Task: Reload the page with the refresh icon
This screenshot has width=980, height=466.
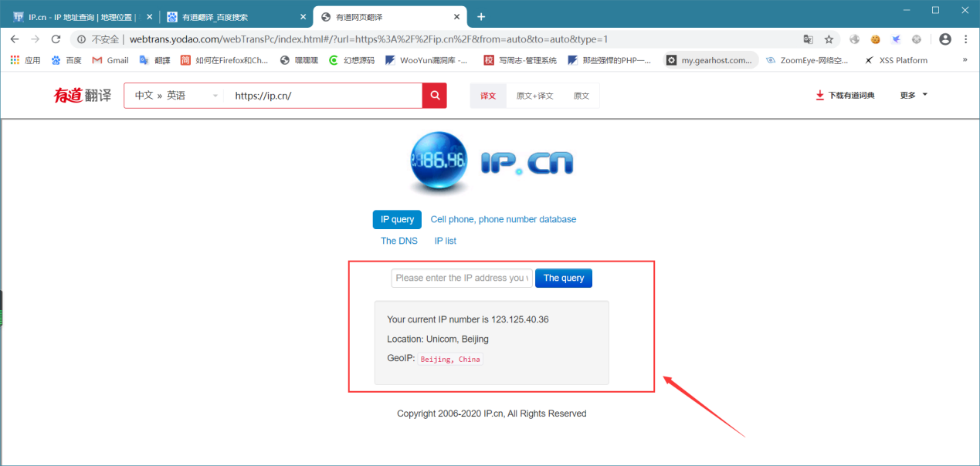Action: point(56,39)
